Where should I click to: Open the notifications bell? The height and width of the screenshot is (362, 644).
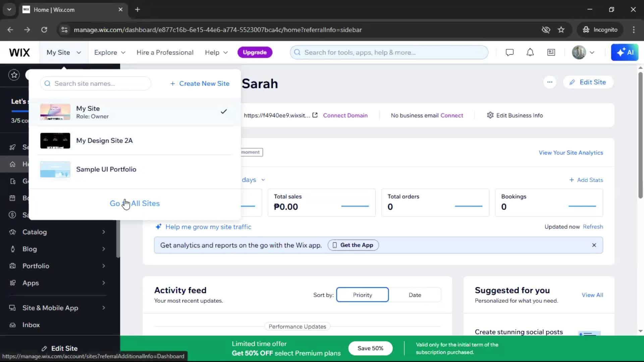530,53
